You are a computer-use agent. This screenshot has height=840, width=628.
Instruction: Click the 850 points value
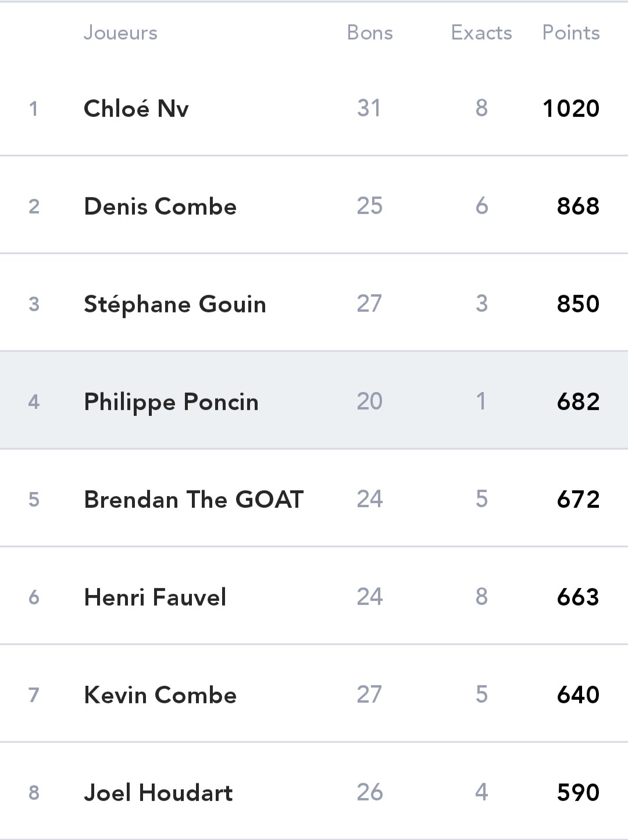click(578, 304)
